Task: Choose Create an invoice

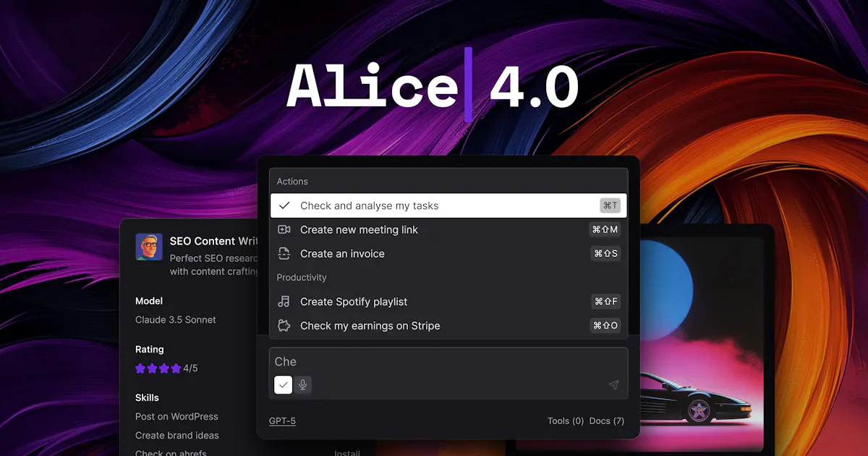Action: coord(448,253)
